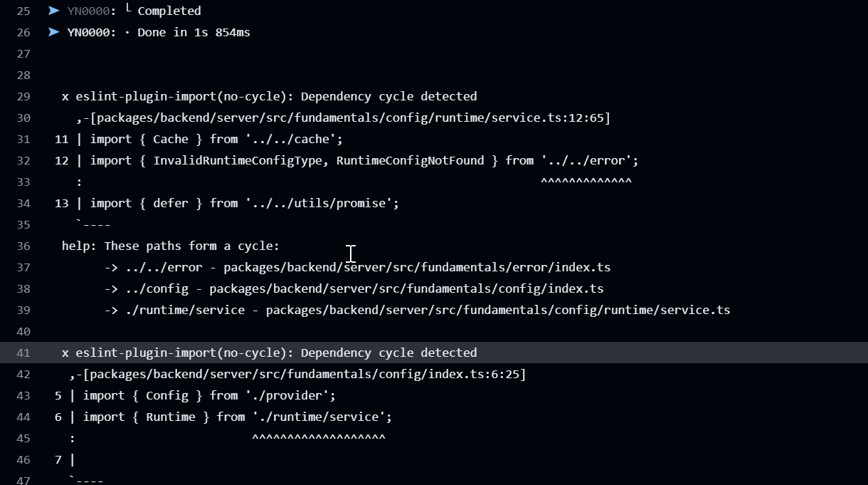Click the 'help: These paths form a cycle' line
The width and height of the screenshot is (868, 485).
tap(171, 246)
